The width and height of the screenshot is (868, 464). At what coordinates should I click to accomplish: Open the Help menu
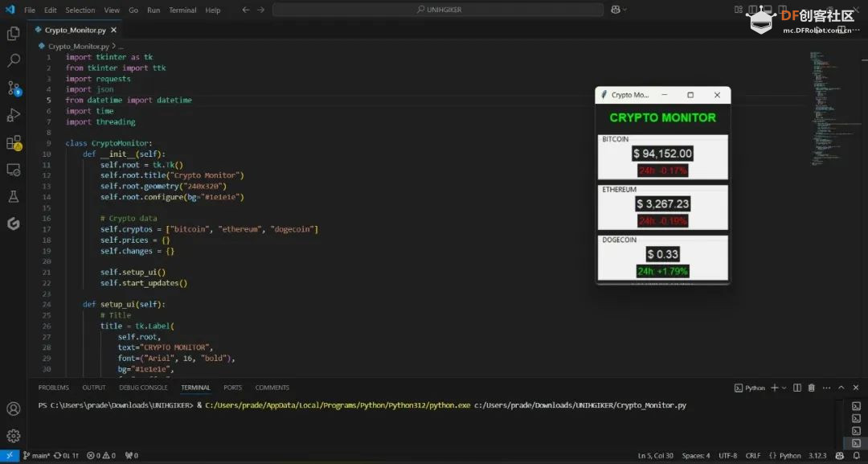tap(212, 10)
